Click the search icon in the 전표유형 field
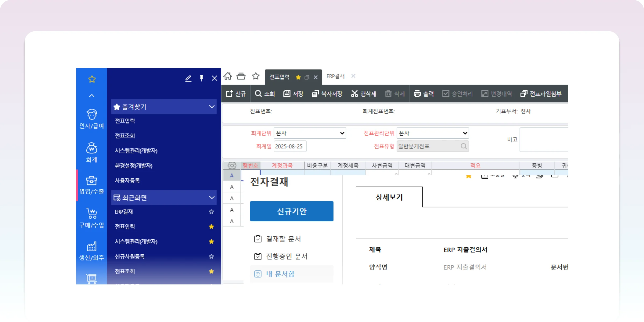The height and width of the screenshot is (322, 644). (463, 146)
